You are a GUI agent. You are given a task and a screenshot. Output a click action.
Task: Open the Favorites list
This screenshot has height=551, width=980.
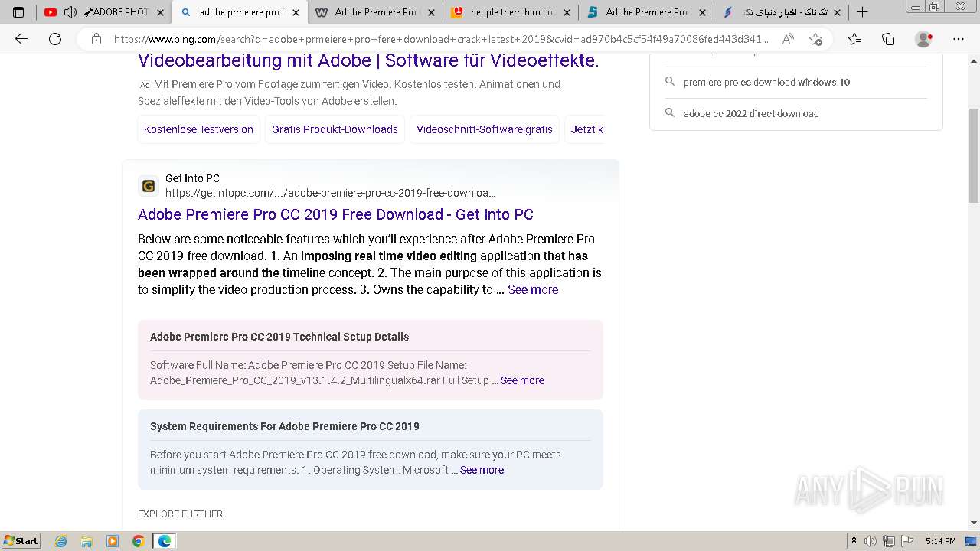(854, 39)
